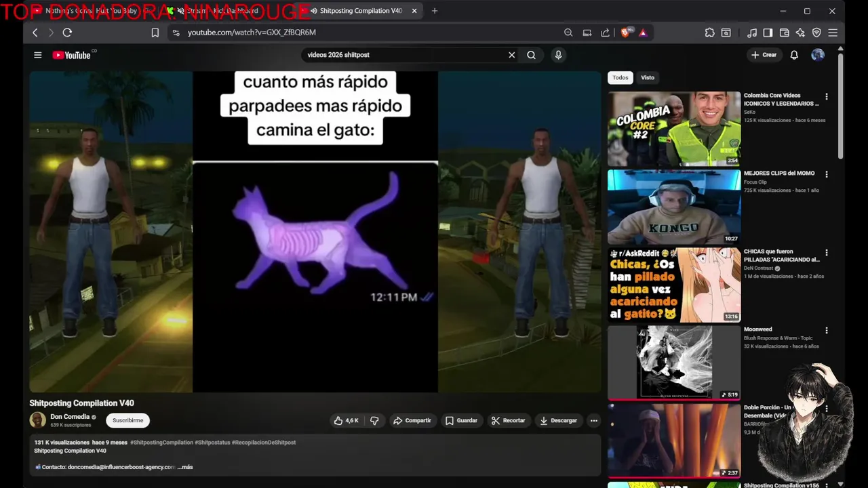Open Don Comedia's channel avatar
The width and height of the screenshot is (868, 488).
coord(38,420)
